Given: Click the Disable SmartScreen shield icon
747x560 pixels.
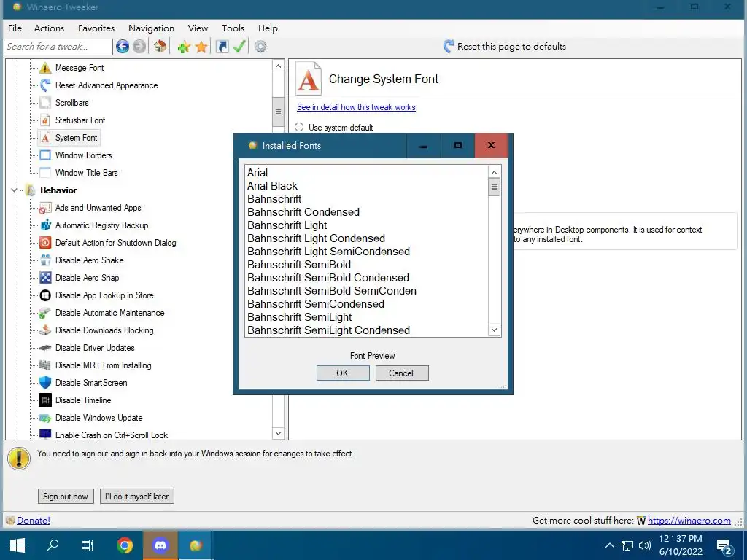Looking at the screenshot, I should (45, 383).
